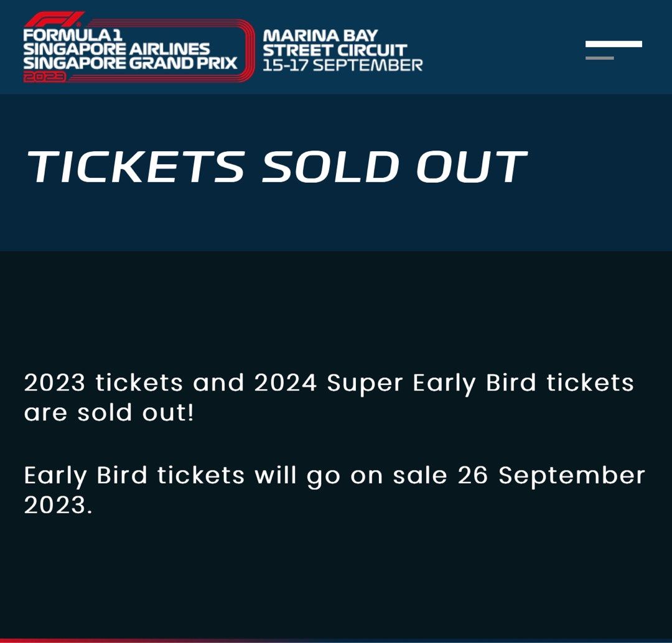Click the TICKETS SOLD OUT heading
The image size is (672, 643).
276,165
